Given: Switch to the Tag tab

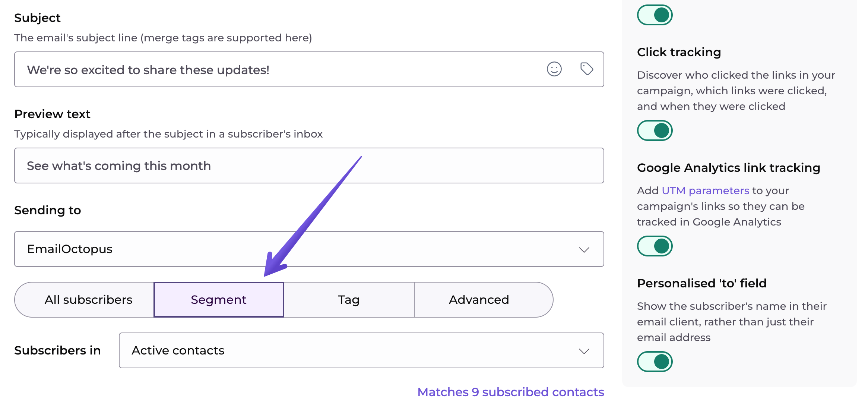Looking at the screenshot, I should [x=349, y=300].
